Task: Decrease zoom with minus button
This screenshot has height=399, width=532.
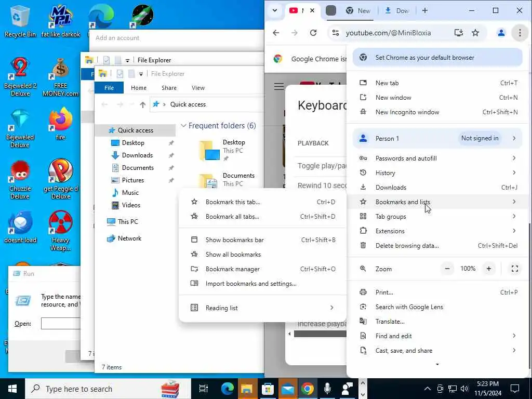Action: click(447, 269)
